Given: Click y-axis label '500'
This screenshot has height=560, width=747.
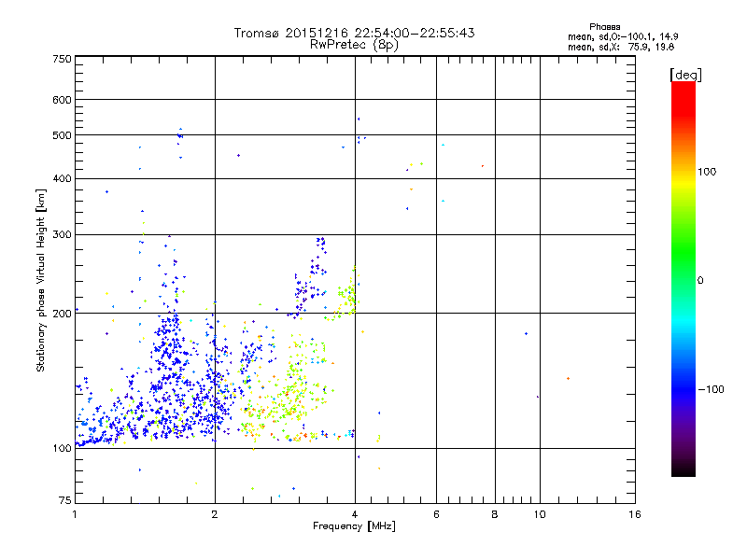Looking at the screenshot, I should 62,135.
